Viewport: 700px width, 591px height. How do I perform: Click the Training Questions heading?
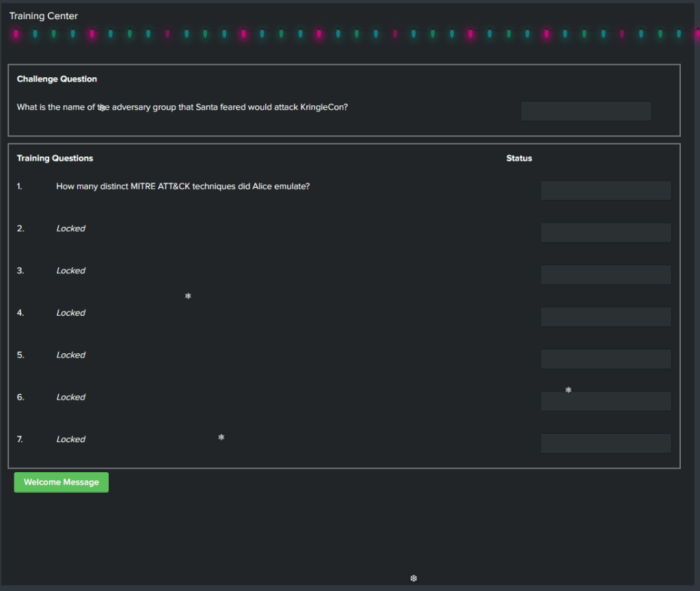55,159
